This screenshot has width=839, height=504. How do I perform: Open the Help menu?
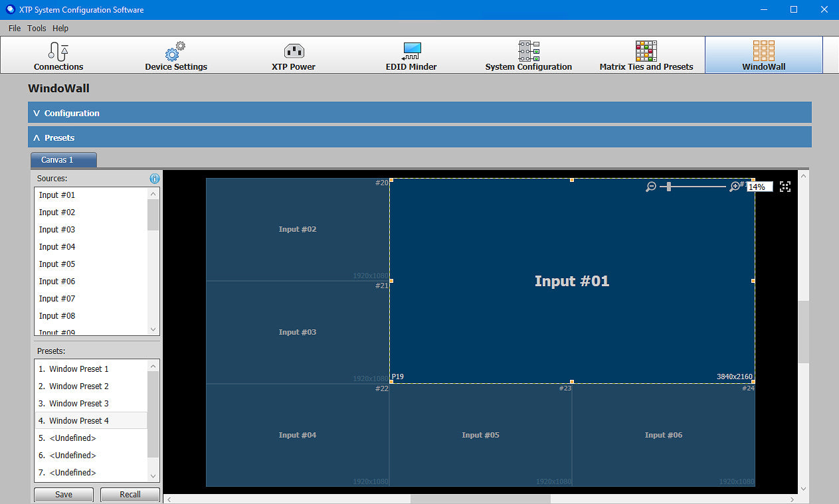(x=60, y=29)
